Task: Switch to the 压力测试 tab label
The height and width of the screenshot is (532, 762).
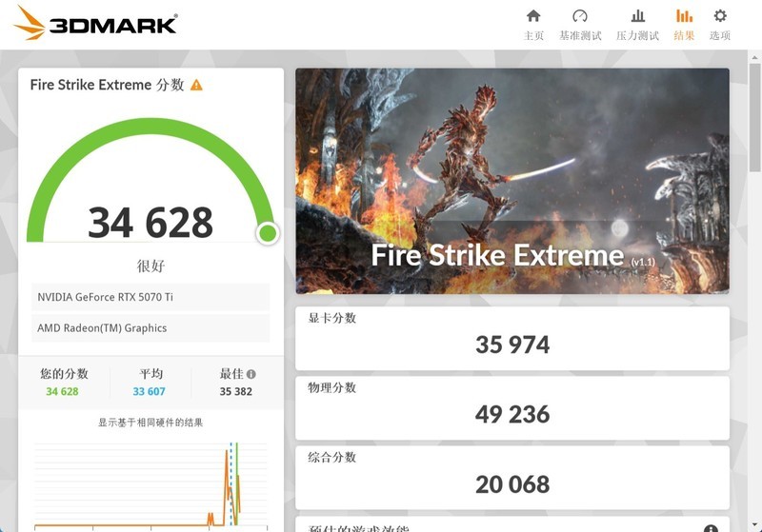Action: point(637,35)
